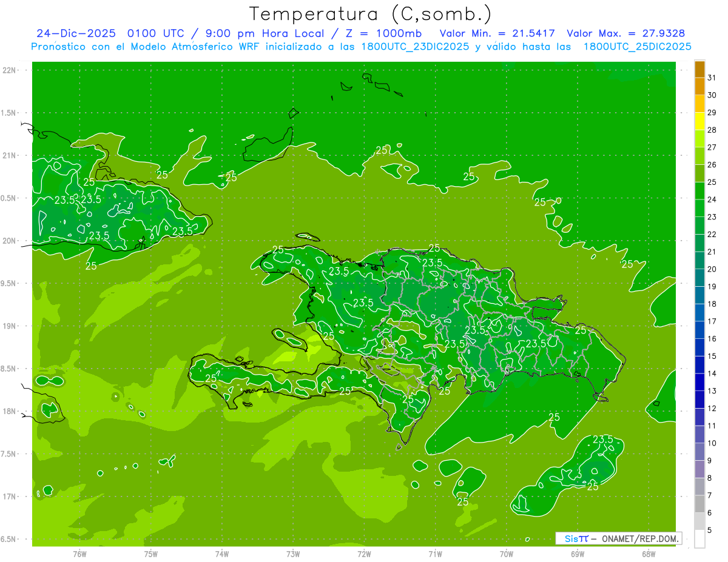Click the 7.5N latitude axis label
The image size is (728, 562).
pos(10,453)
